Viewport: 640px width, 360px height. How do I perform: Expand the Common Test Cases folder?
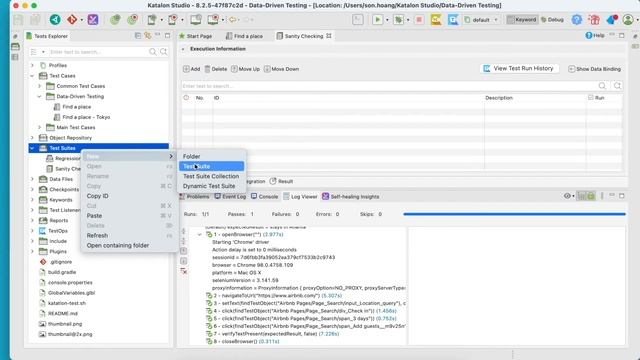(40, 86)
